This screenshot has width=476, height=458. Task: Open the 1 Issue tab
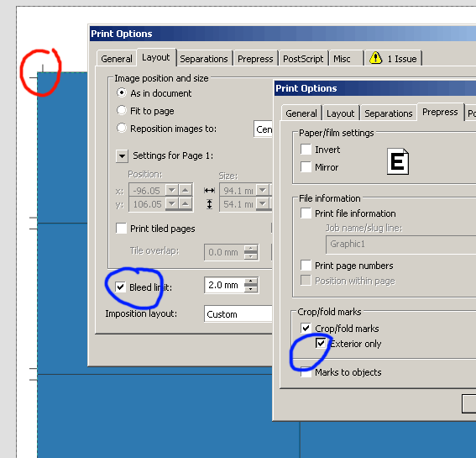(x=393, y=58)
